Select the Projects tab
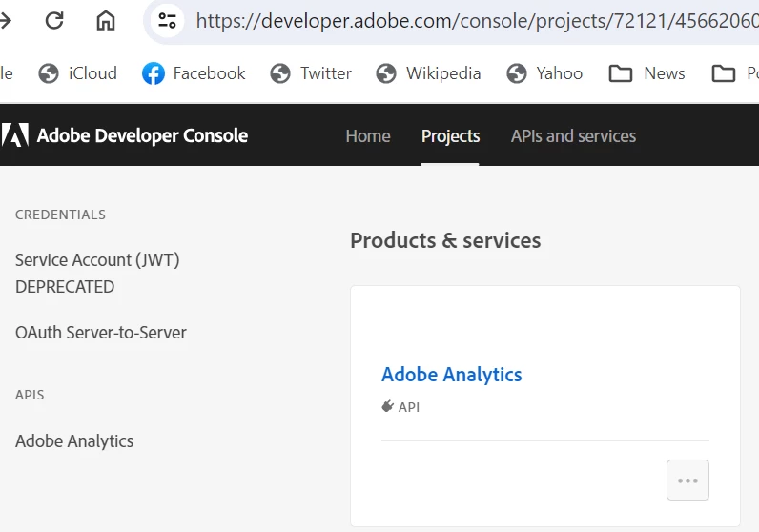The image size is (759, 532). 450,136
